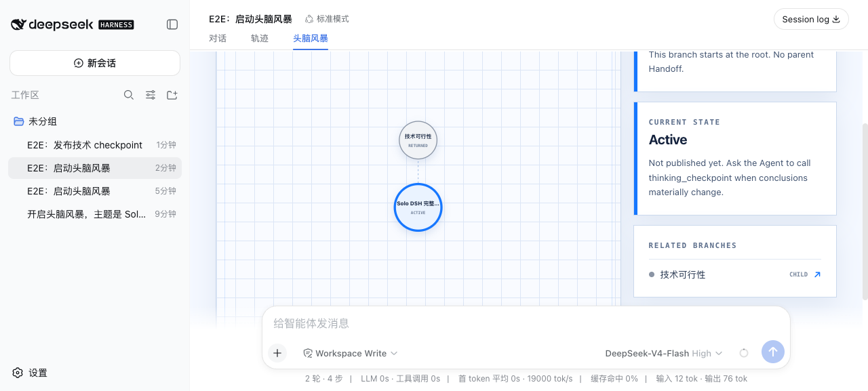Screen dimensions: 868x391
Task: Click the message input 给智能体发消息
Action: (526, 323)
